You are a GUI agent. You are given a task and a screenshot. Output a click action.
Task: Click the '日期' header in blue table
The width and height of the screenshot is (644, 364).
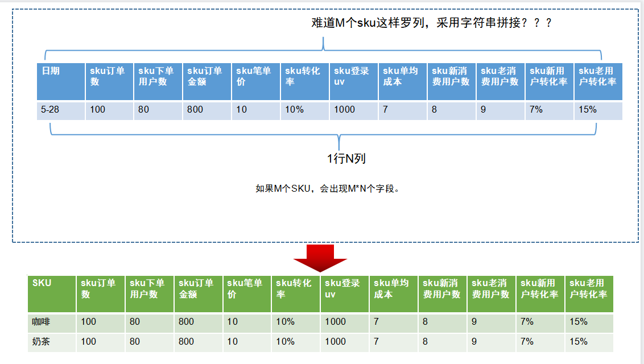coord(60,81)
